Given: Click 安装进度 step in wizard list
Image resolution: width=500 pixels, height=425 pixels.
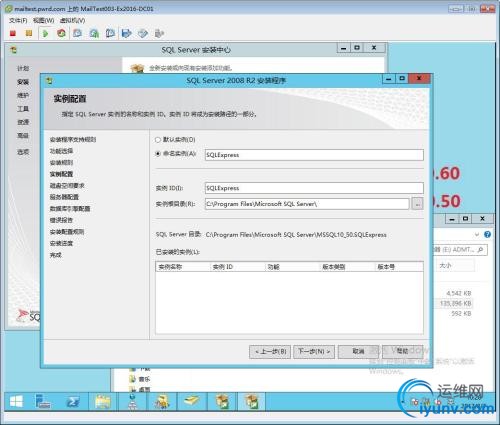Looking at the screenshot, I should pos(61,243).
